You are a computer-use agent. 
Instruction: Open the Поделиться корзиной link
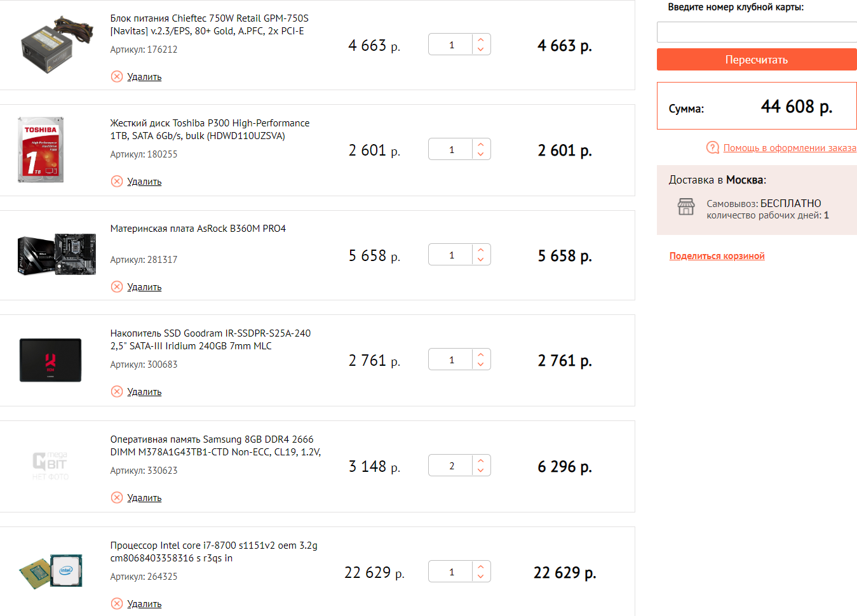pyautogui.click(x=717, y=256)
